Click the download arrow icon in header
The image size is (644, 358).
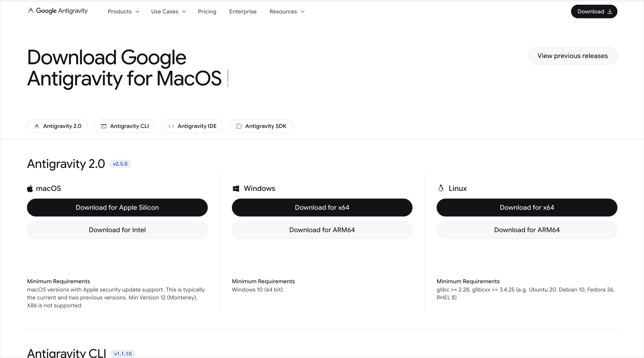(x=610, y=11)
